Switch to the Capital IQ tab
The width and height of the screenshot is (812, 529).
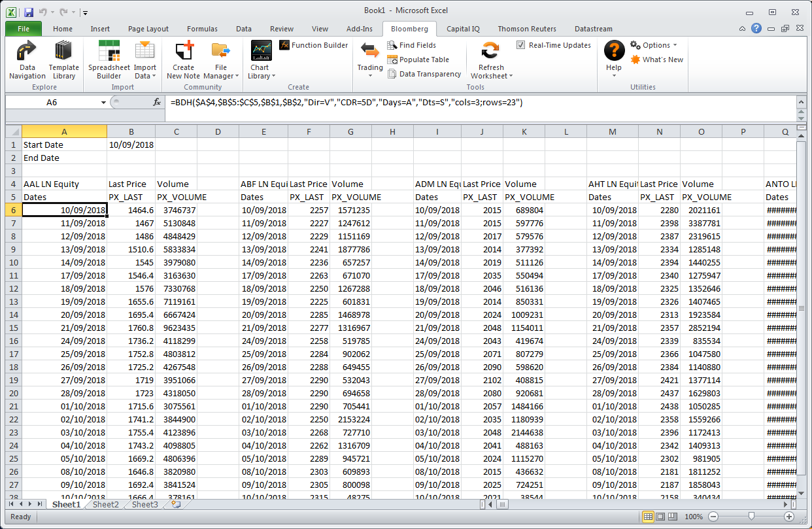(x=463, y=29)
